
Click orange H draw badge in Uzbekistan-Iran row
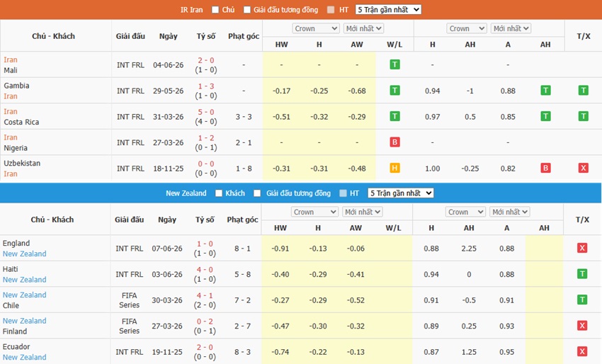coord(394,168)
